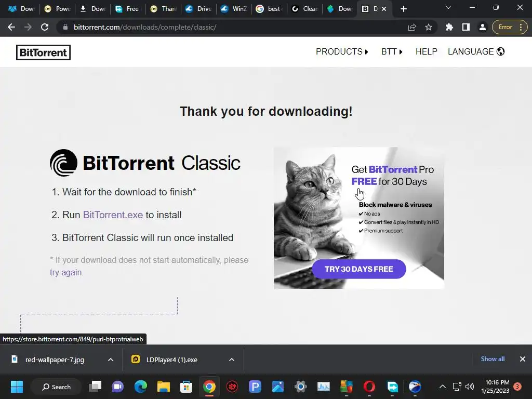Switch to the Google 'best' tab
The height and width of the screenshot is (399, 532).
pyautogui.click(x=270, y=9)
